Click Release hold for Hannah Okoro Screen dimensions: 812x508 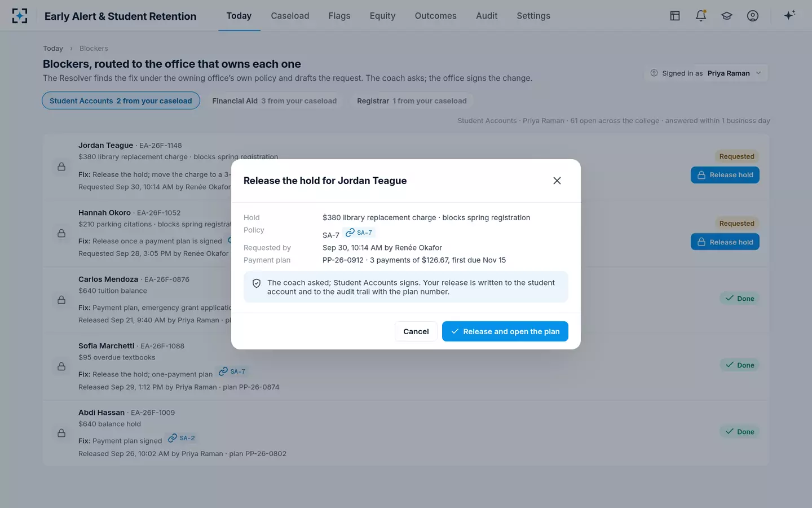tap(725, 242)
